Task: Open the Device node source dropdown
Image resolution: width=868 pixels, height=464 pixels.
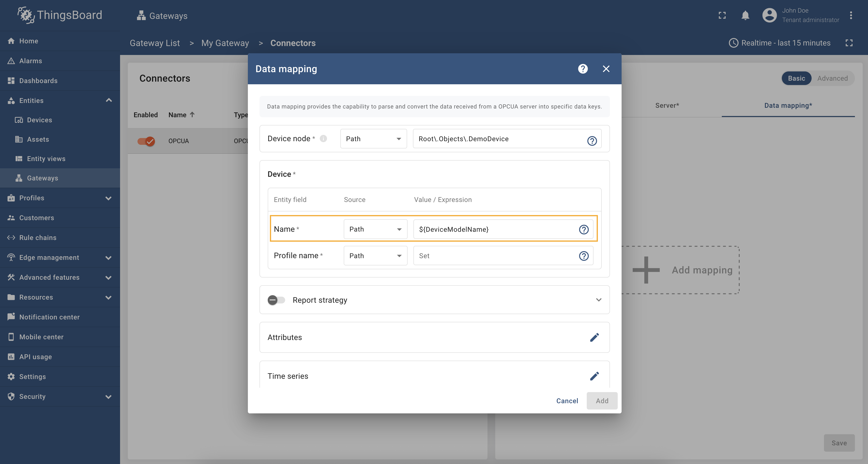Action: (373, 139)
